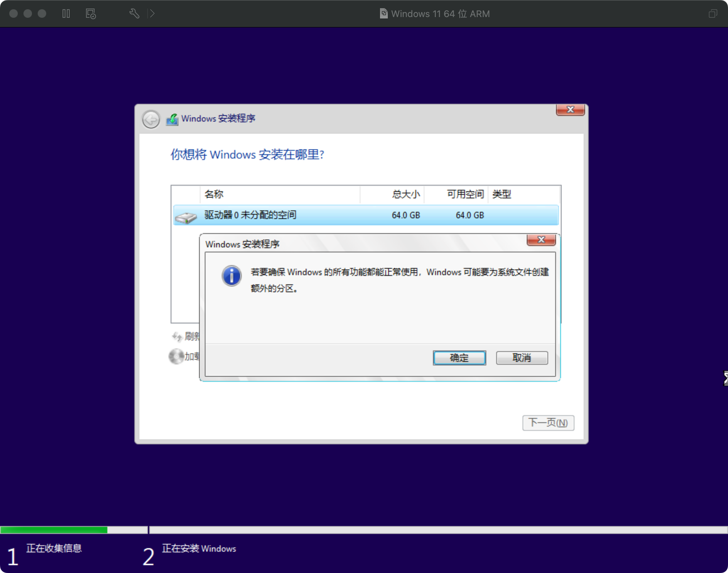Click the macOS minimize window dot
Image resolution: width=728 pixels, height=573 pixels.
pos(28,14)
